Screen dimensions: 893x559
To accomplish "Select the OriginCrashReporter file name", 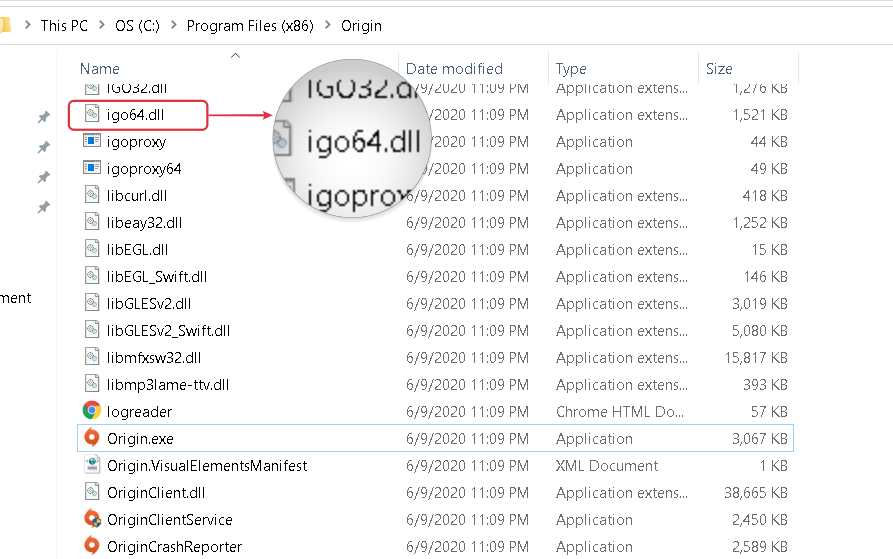I will pyautogui.click(x=174, y=546).
